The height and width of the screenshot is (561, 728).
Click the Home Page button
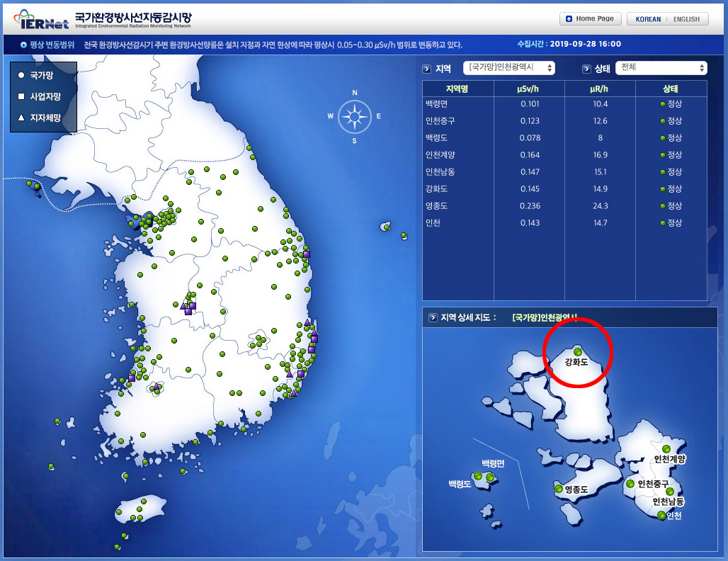[590, 19]
